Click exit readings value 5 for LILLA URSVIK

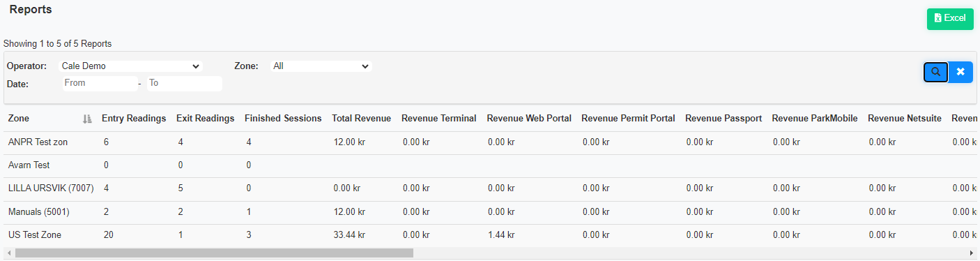181,188
